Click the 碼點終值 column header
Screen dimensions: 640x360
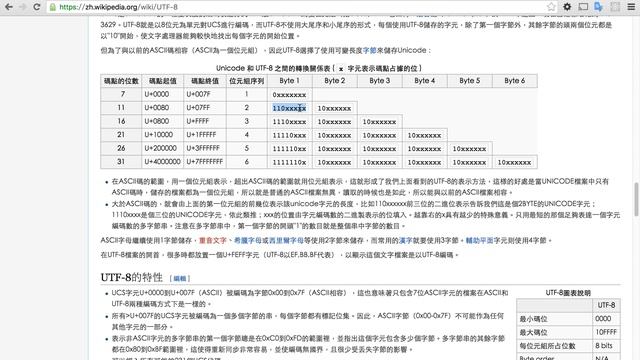205,81
